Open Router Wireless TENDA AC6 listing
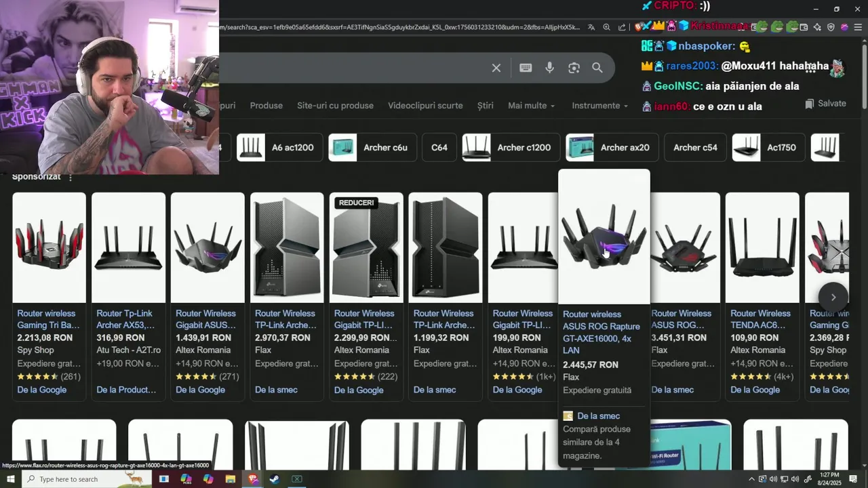The image size is (868, 488). (x=760, y=319)
